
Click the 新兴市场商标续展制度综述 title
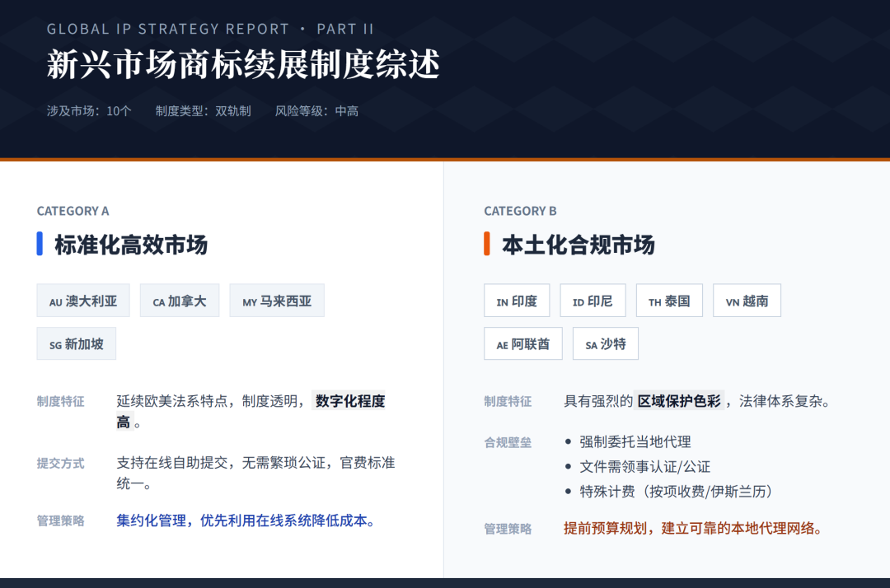(243, 64)
